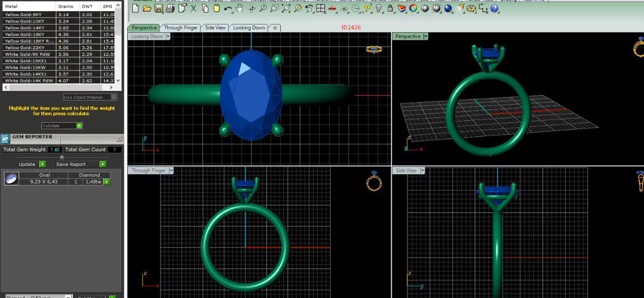The height and width of the screenshot is (298, 644).
Task: Open the color wheel properties icon
Action: [413, 9]
